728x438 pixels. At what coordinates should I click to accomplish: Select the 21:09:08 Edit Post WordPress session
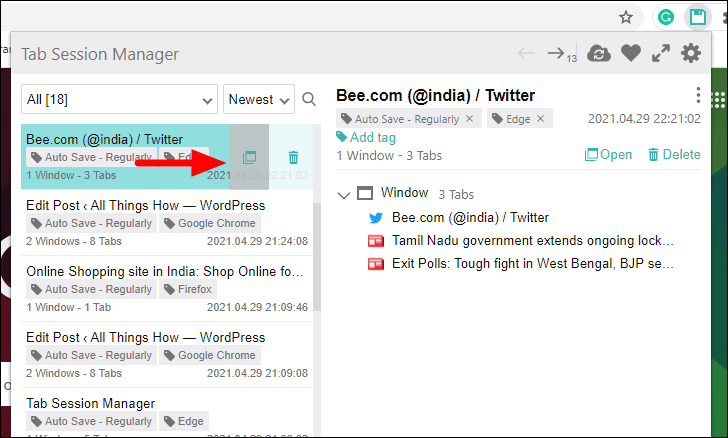point(167,354)
